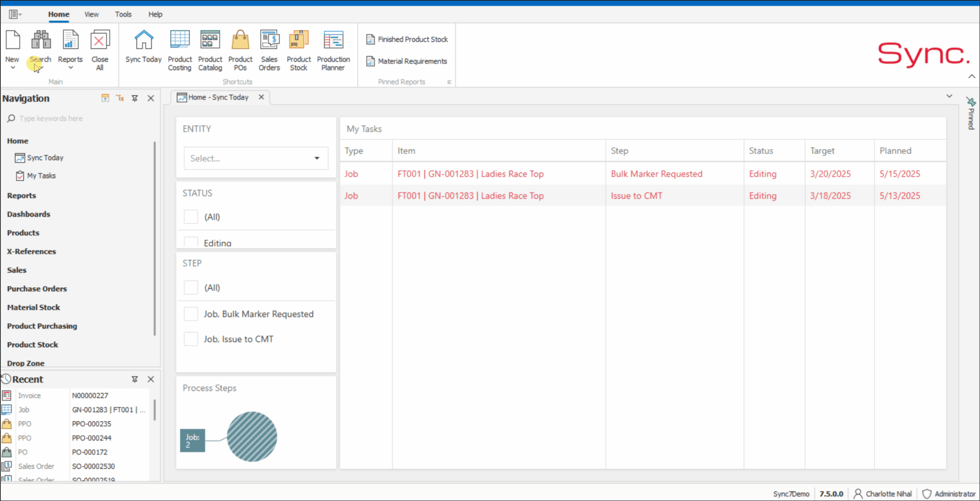The height and width of the screenshot is (501, 980).
Task: Click the Job: 2 process box
Action: 192,441
